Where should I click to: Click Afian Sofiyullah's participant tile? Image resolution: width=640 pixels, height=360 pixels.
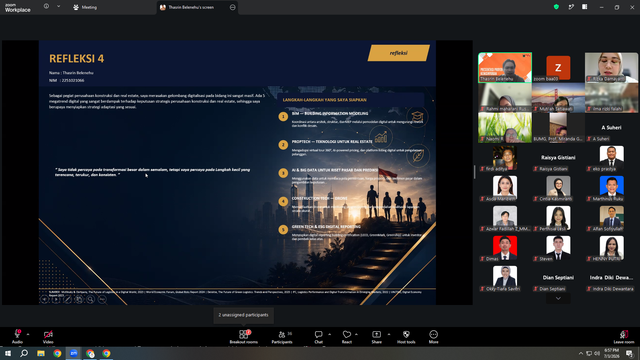coord(611,218)
